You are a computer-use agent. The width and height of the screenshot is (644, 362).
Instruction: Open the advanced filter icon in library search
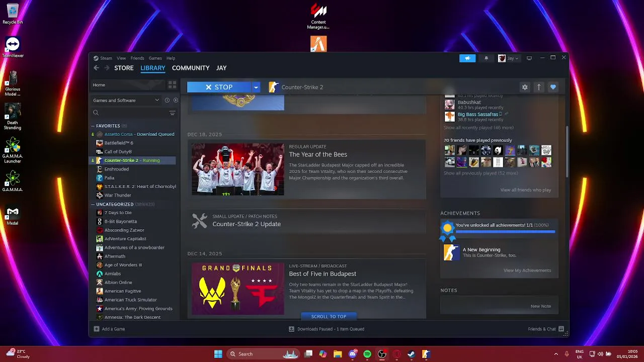tap(172, 113)
